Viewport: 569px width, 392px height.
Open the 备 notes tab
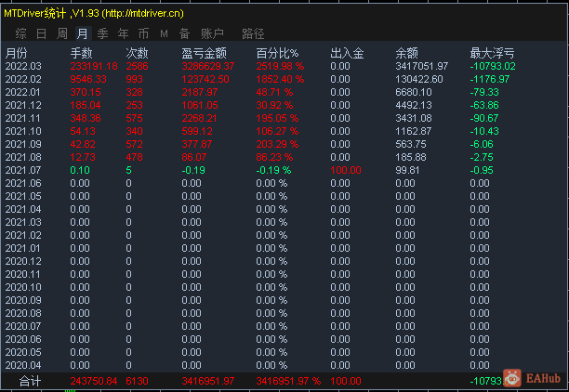(184, 33)
